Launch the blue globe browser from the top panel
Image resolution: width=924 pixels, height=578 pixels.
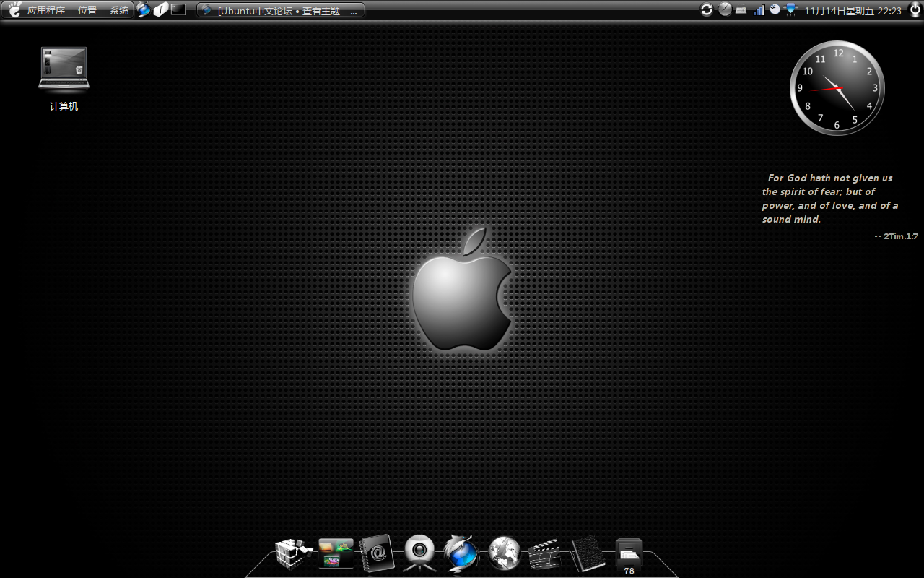(x=144, y=10)
